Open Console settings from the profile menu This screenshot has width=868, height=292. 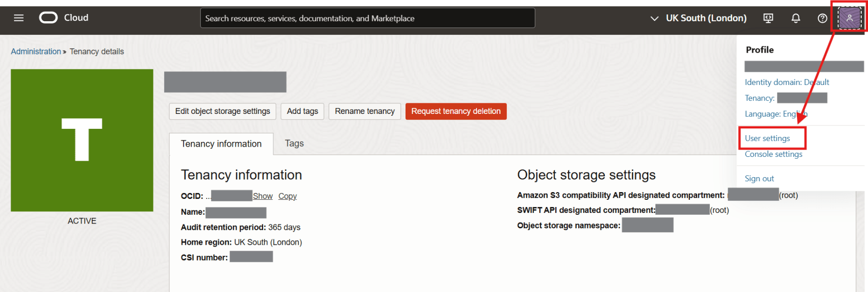click(773, 154)
